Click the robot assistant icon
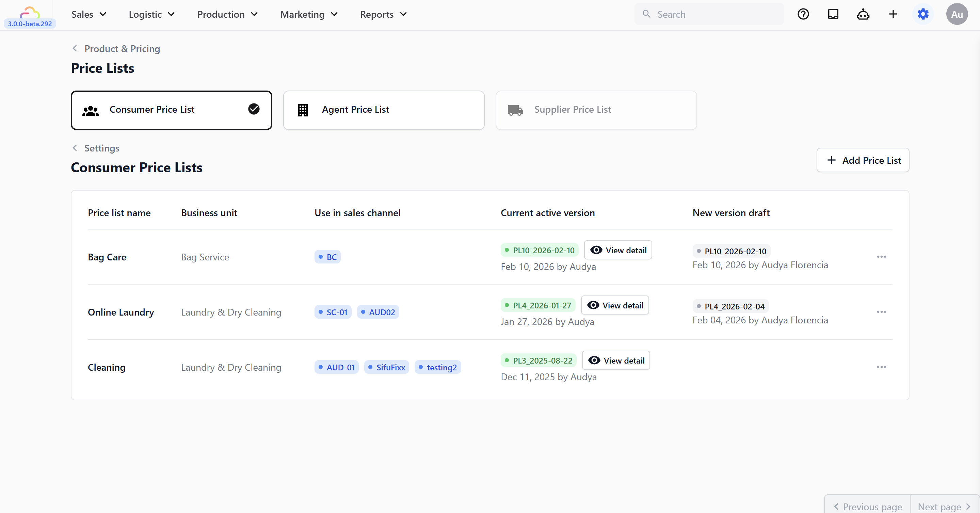980x513 pixels. click(x=863, y=14)
